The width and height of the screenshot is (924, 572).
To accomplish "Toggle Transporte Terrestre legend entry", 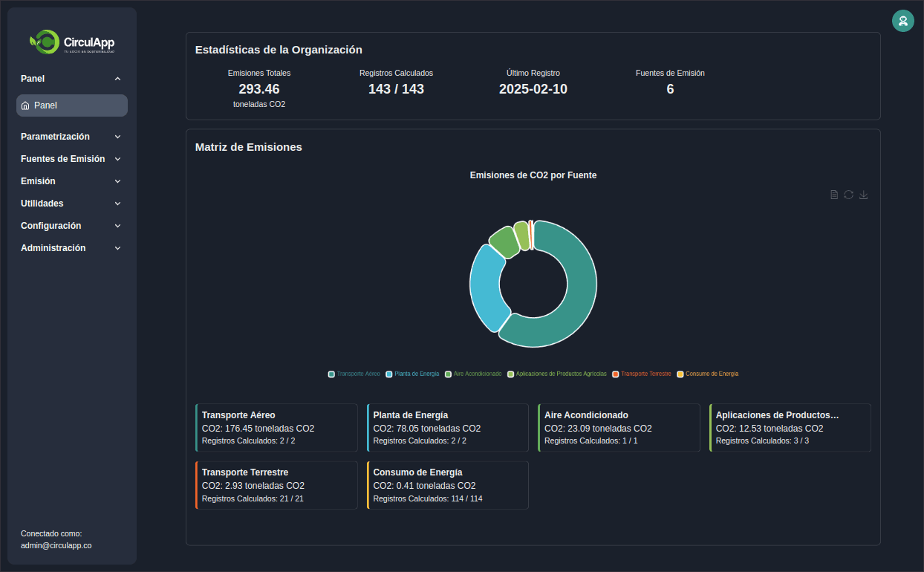I will [642, 374].
